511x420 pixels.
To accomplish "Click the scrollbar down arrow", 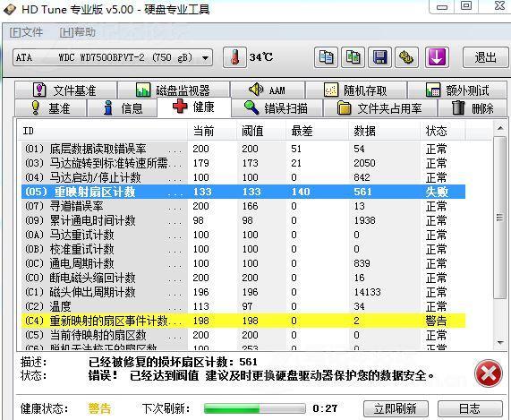I will pos(500,342).
